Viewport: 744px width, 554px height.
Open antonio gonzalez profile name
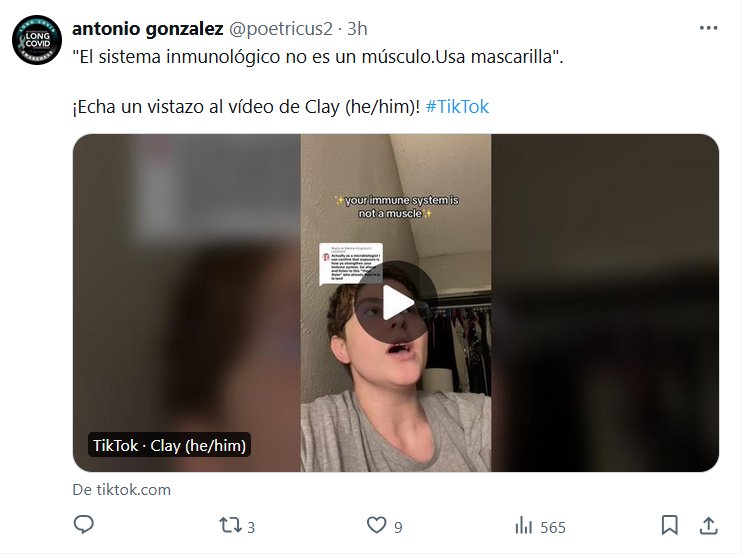point(148,29)
